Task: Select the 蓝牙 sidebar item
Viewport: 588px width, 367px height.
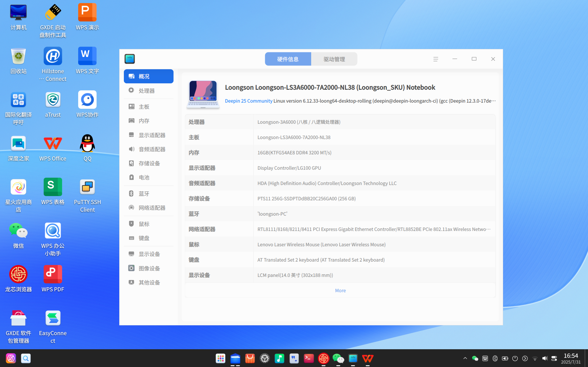Action: click(148, 194)
